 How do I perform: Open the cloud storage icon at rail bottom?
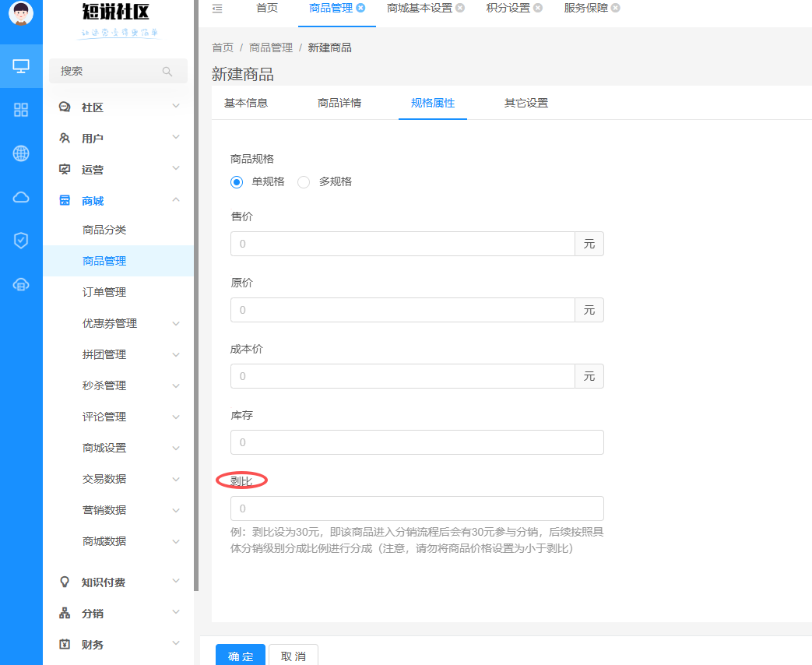click(21, 284)
